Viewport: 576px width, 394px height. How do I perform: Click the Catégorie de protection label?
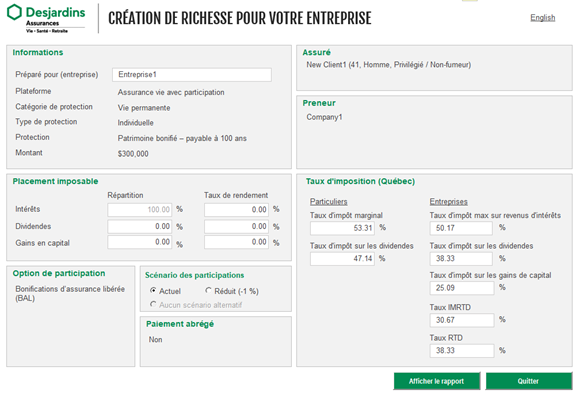(54, 106)
